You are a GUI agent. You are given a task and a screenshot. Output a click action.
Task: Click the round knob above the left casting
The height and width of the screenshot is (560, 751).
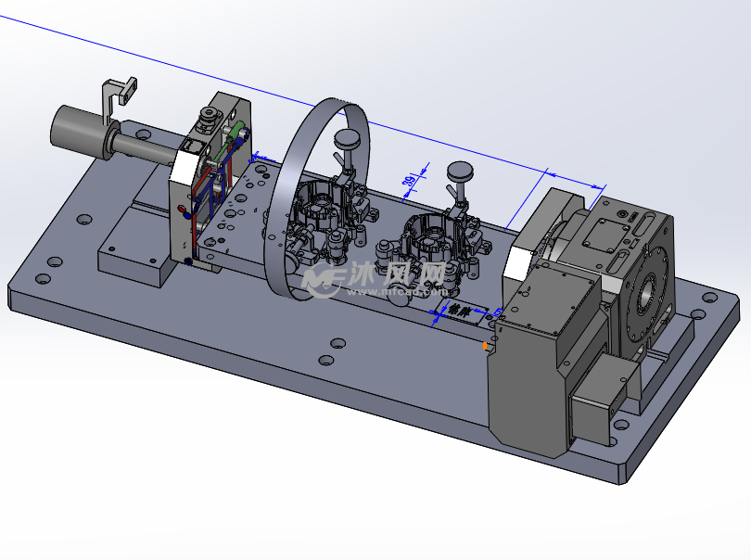point(350,139)
